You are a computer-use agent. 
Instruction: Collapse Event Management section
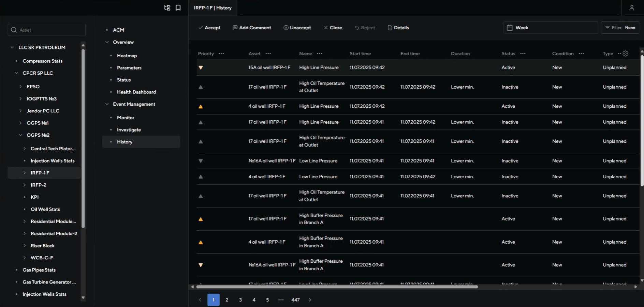point(107,104)
